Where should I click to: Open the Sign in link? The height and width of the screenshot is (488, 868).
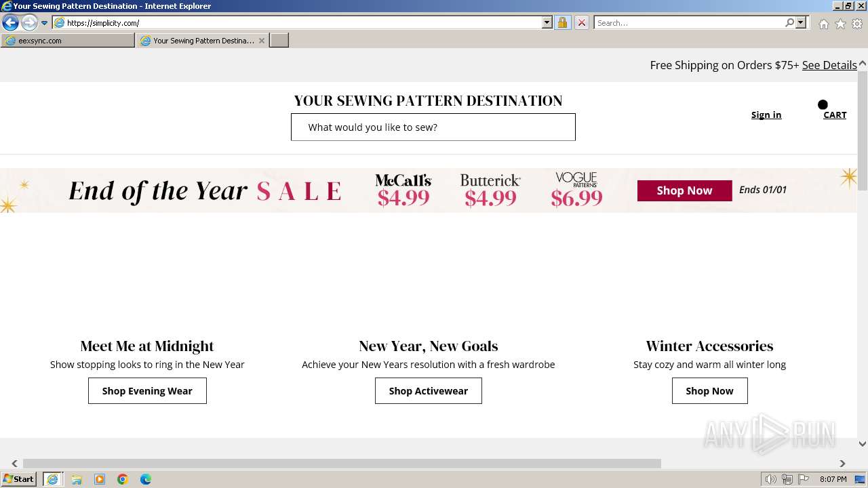click(x=766, y=115)
